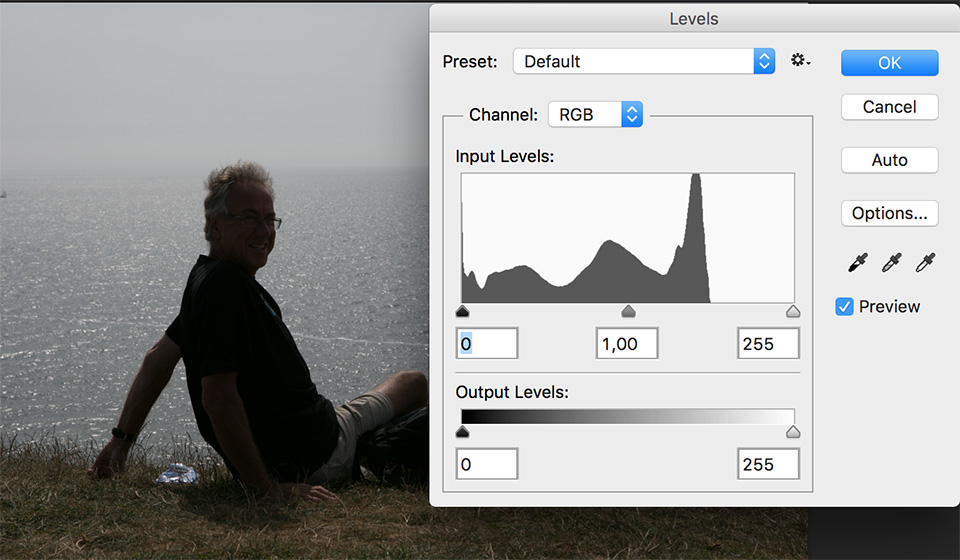Focus the output shadow field showing 0

[x=487, y=464]
